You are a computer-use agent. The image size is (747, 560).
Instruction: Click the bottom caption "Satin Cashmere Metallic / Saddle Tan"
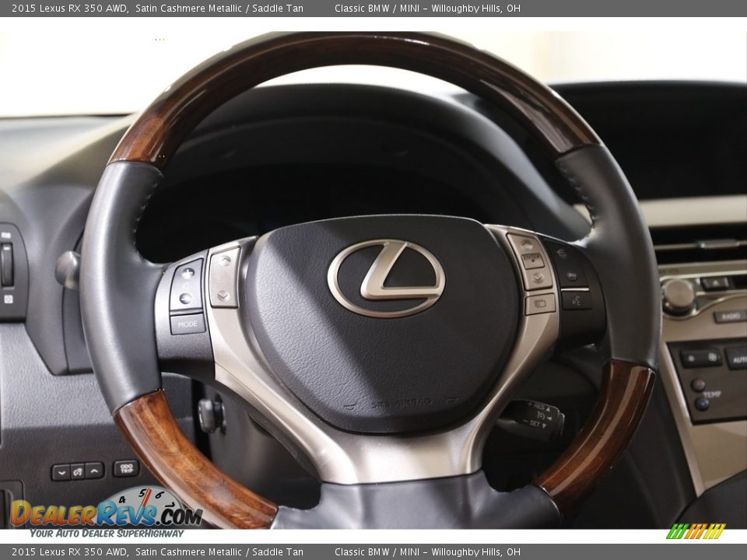[219, 552]
